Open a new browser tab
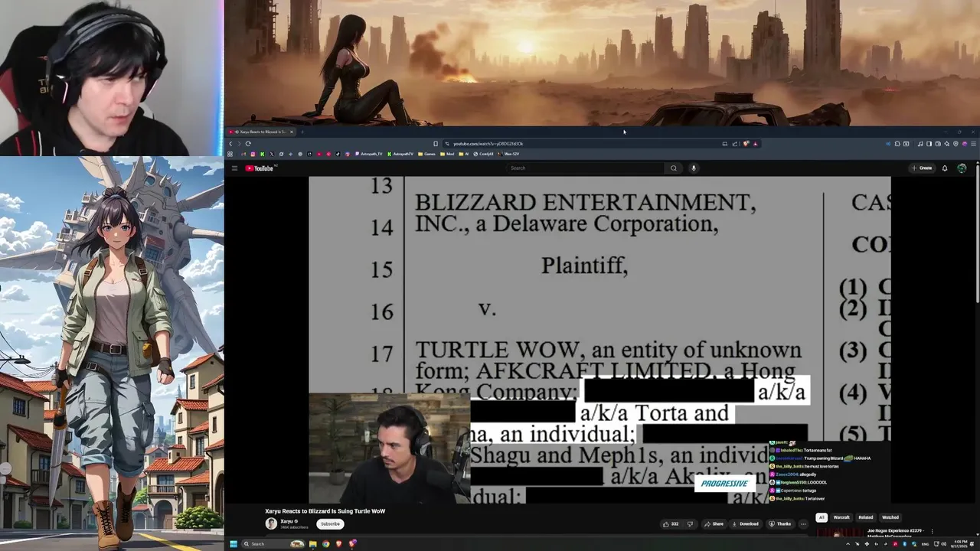Screen dimensions: 980x551 tap(302, 132)
